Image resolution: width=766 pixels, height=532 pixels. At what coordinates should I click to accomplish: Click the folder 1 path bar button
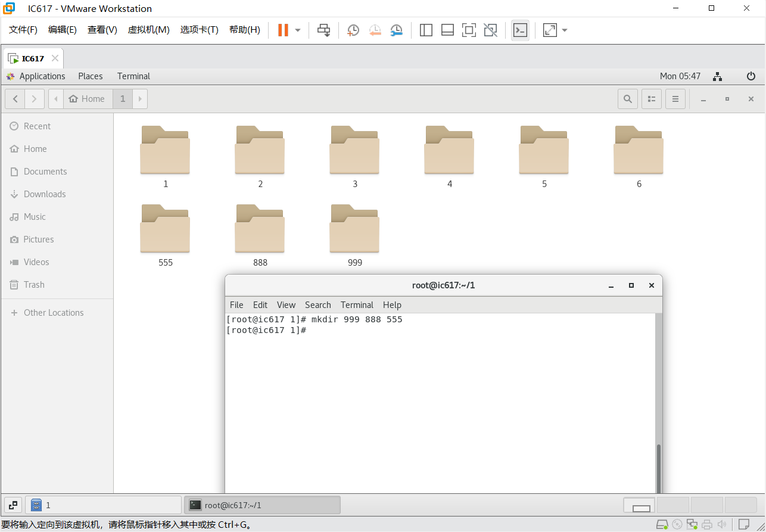(123, 99)
